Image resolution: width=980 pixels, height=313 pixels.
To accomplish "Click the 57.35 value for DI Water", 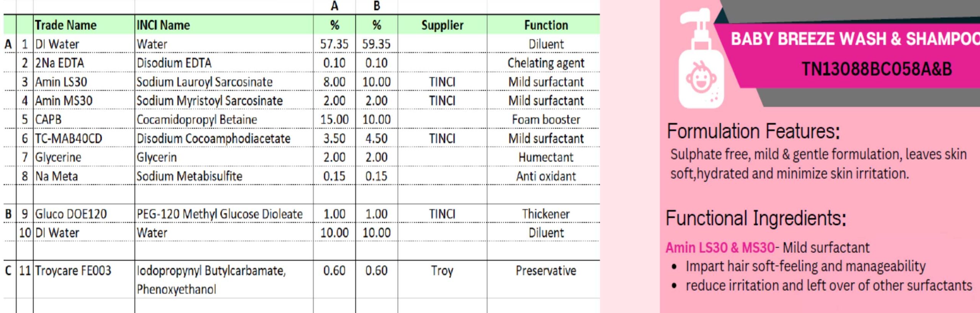I will point(334,44).
